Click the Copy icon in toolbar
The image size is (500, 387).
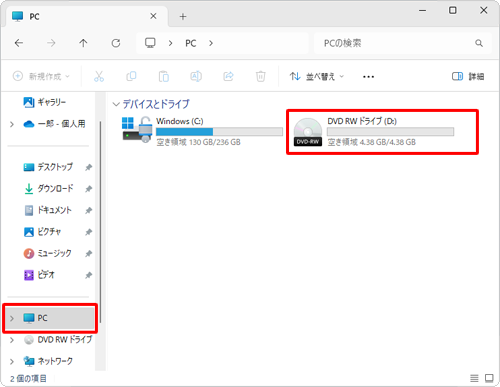click(x=131, y=76)
